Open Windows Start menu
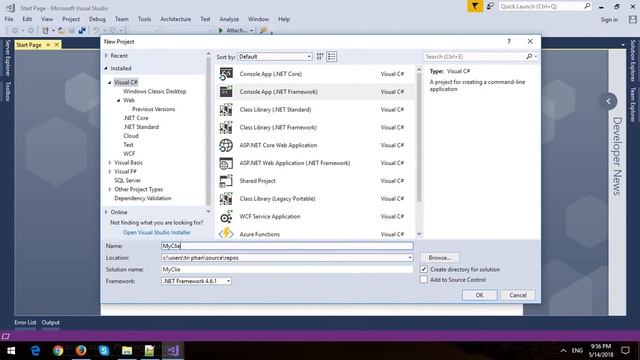Screen dimensions: 640x360 click(11, 351)
